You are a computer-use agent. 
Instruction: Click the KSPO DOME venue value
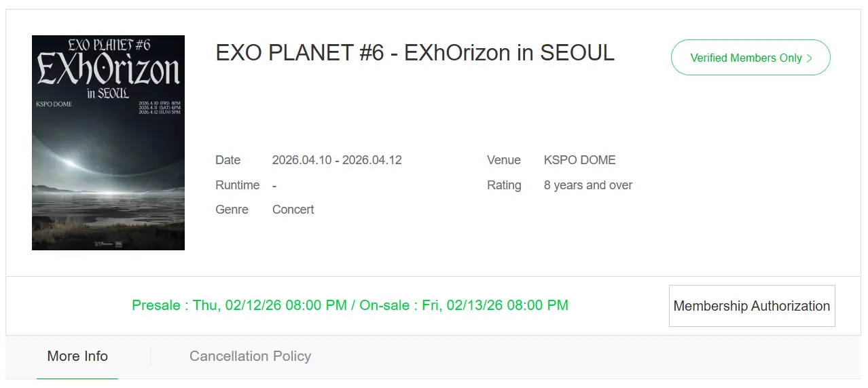579,160
